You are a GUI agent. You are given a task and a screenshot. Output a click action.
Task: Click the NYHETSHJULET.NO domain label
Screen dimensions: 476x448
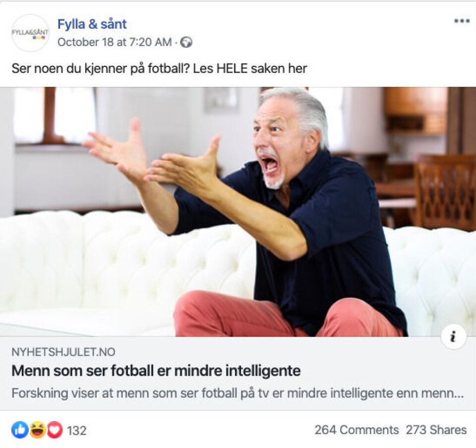[63, 352]
